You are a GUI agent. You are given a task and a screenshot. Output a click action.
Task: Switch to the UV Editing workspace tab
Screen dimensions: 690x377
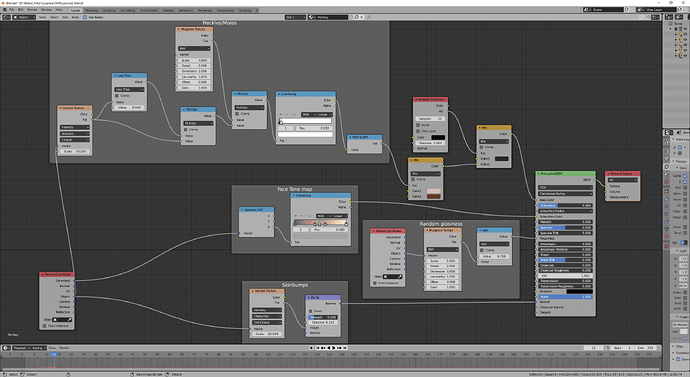[x=128, y=10]
